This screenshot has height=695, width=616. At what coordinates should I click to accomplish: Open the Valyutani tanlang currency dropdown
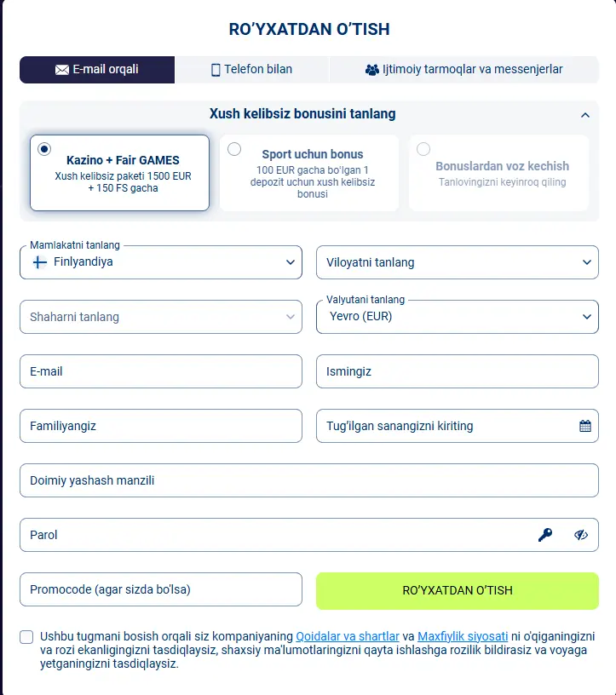[457, 317]
